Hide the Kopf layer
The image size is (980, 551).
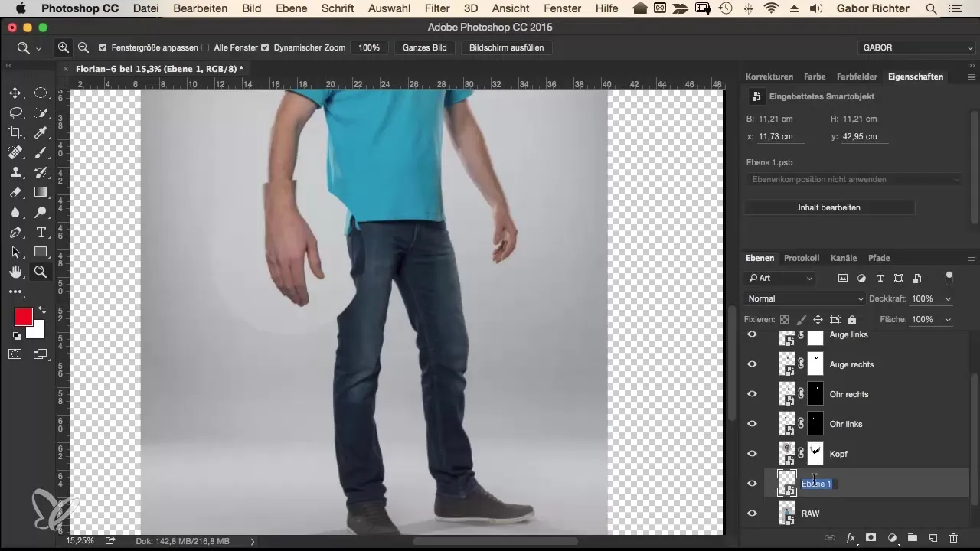coord(752,454)
